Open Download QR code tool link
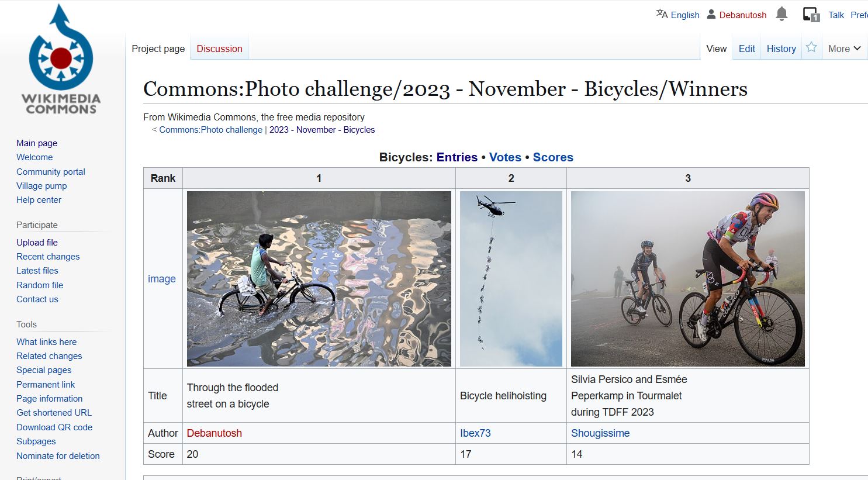 [x=54, y=427]
